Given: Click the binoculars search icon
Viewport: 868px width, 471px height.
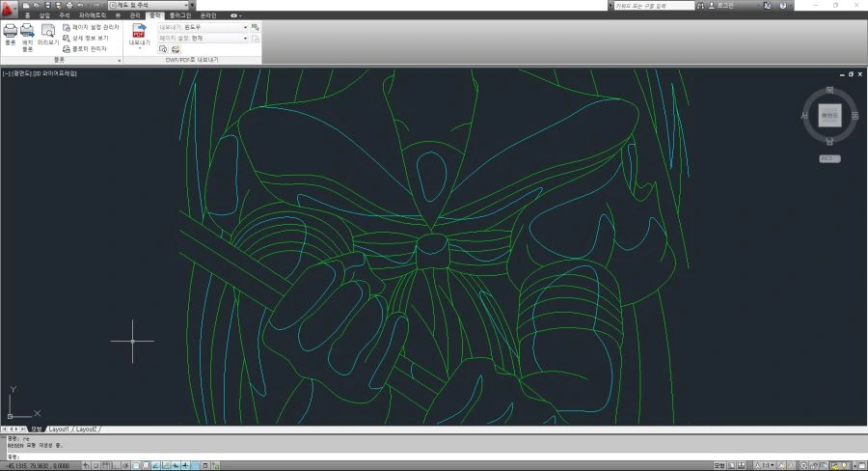Looking at the screenshot, I should point(700,6).
